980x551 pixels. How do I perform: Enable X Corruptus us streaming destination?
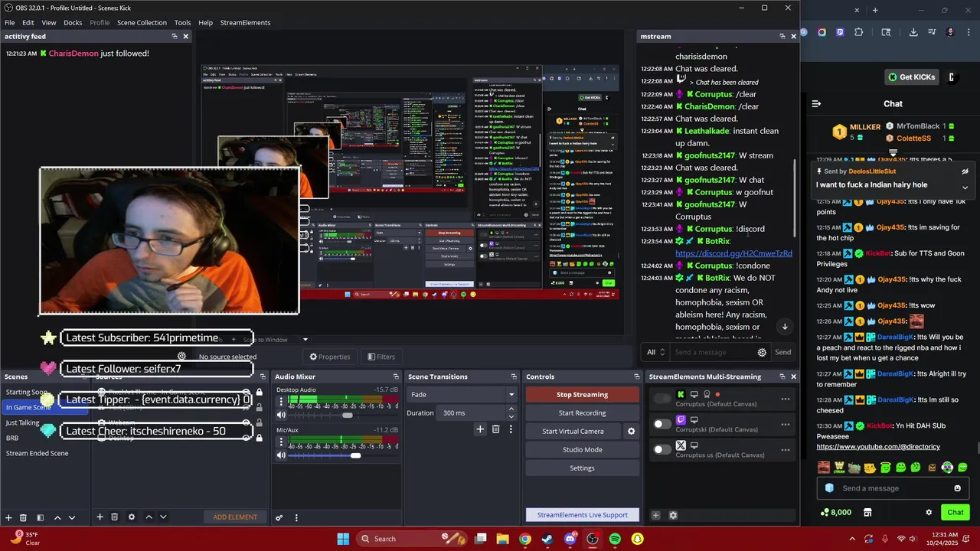662,449
